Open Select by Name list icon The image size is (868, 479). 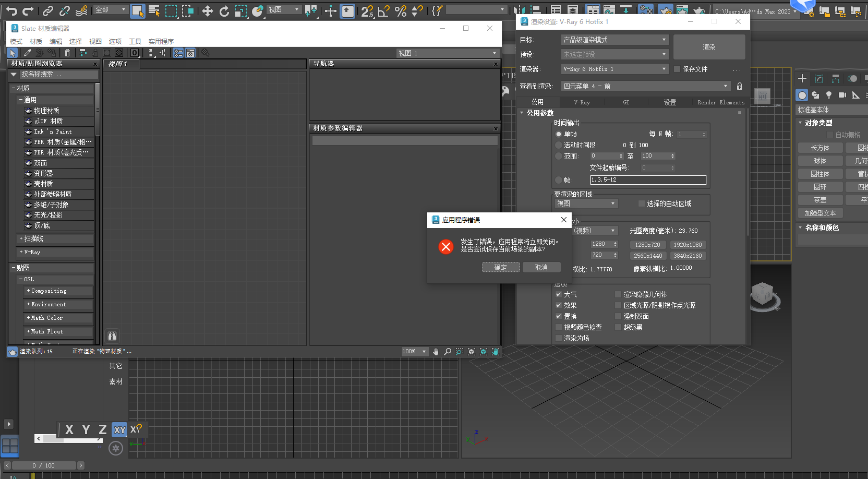click(x=154, y=11)
